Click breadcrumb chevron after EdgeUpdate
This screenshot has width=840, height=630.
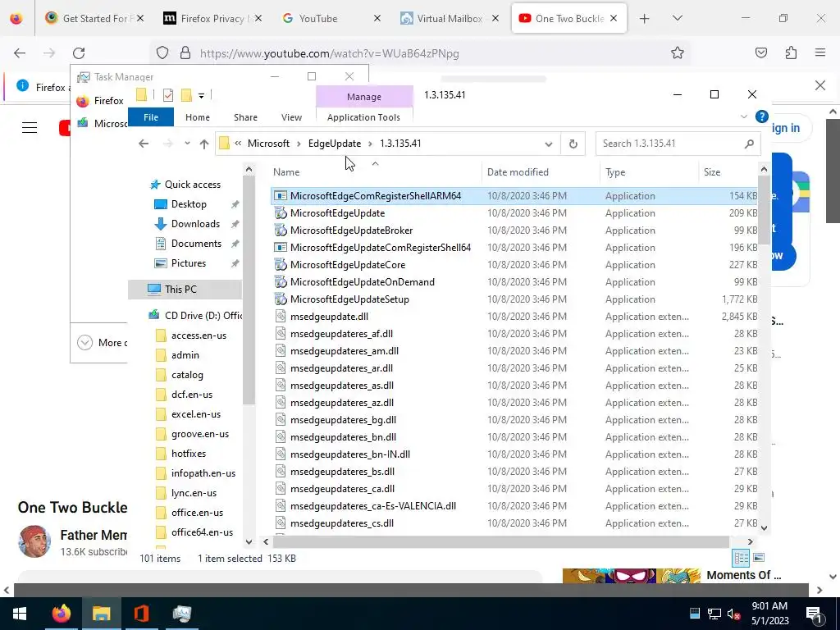pos(371,144)
